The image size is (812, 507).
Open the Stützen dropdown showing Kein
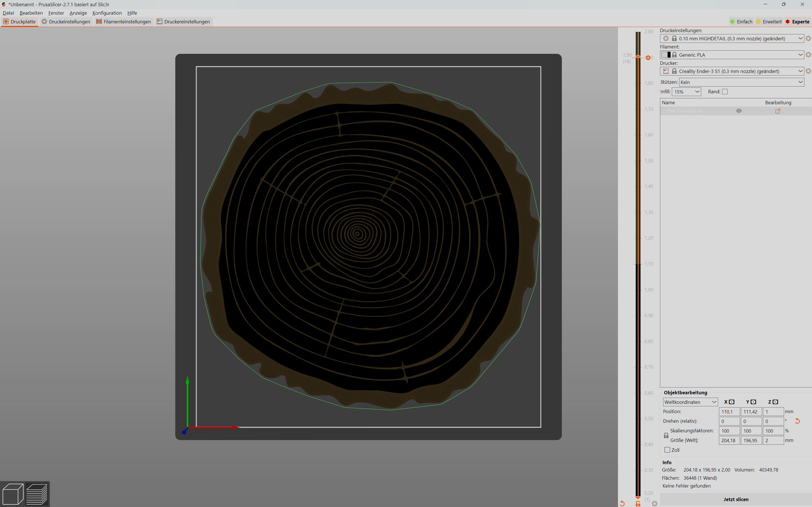tap(741, 82)
